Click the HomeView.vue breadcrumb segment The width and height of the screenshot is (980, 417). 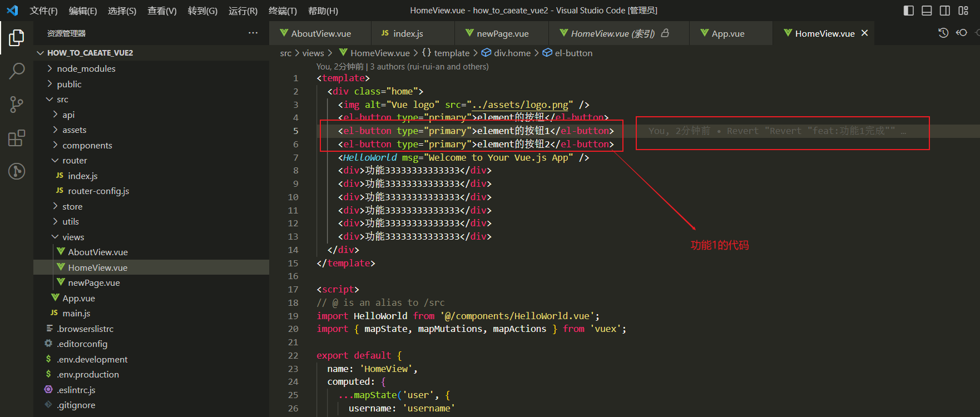pos(374,53)
